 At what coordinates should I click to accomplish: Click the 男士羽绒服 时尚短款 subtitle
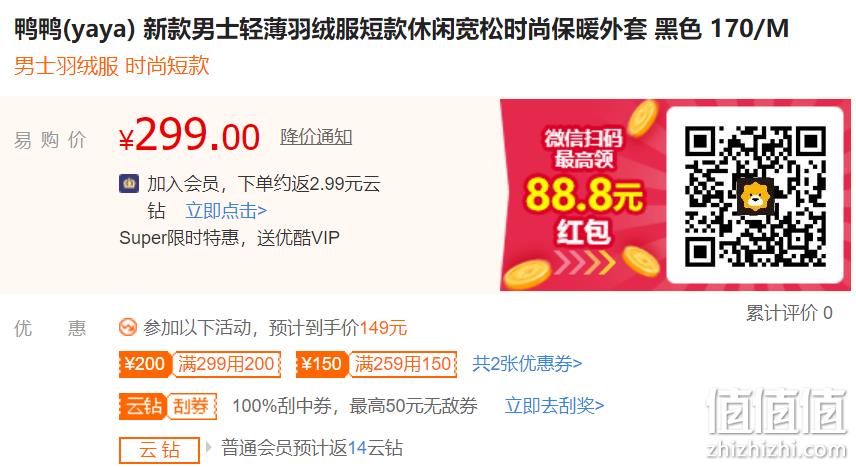(x=111, y=66)
